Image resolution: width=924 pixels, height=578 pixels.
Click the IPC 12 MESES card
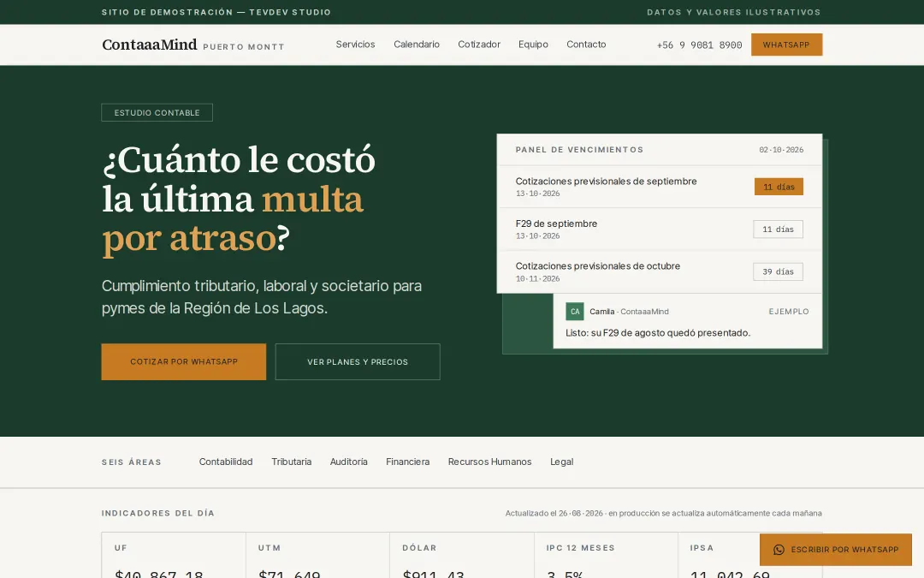[606, 555]
